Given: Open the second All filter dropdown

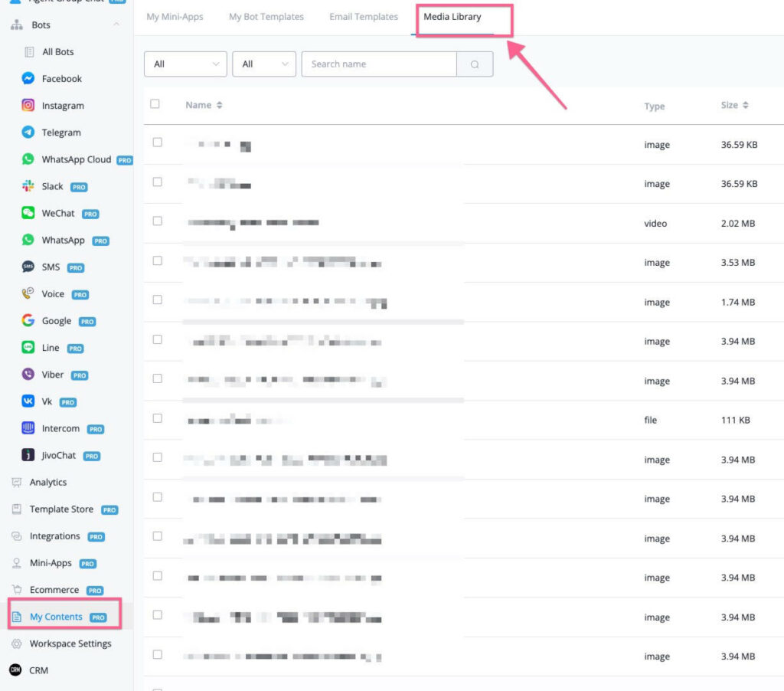Looking at the screenshot, I should tap(263, 64).
